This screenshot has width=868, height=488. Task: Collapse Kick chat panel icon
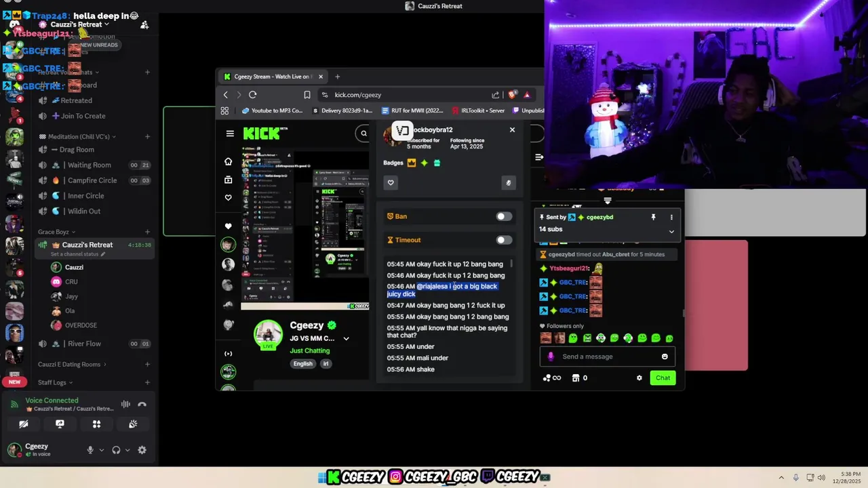pyautogui.click(x=538, y=157)
